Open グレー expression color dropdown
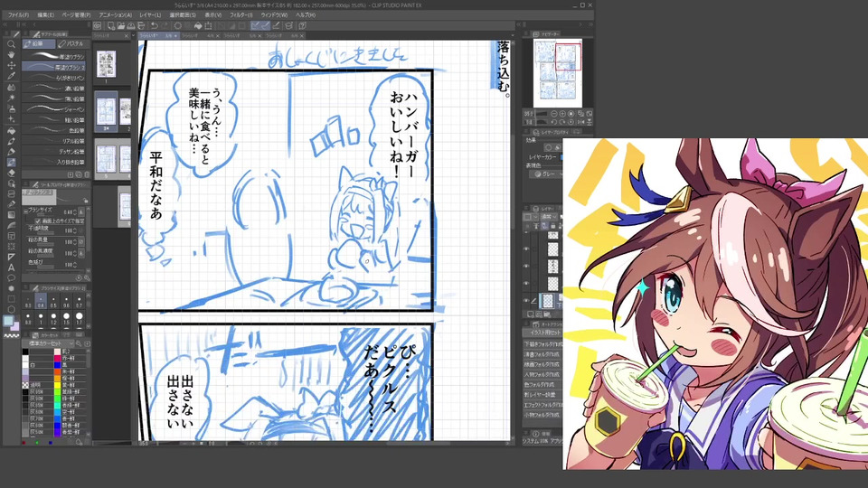Image resolution: width=868 pixels, height=488 pixels. pos(544,174)
